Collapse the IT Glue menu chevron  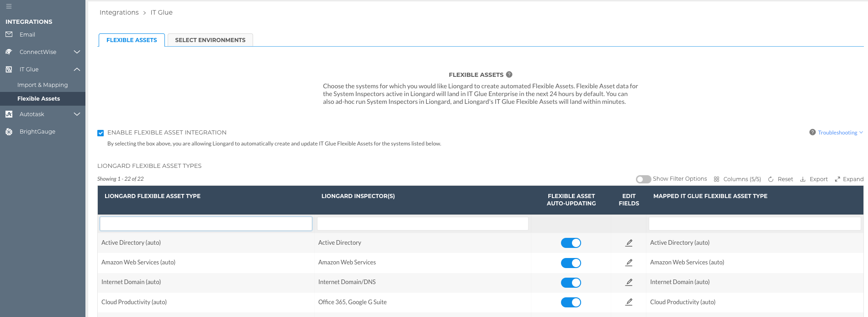tap(77, 69)
